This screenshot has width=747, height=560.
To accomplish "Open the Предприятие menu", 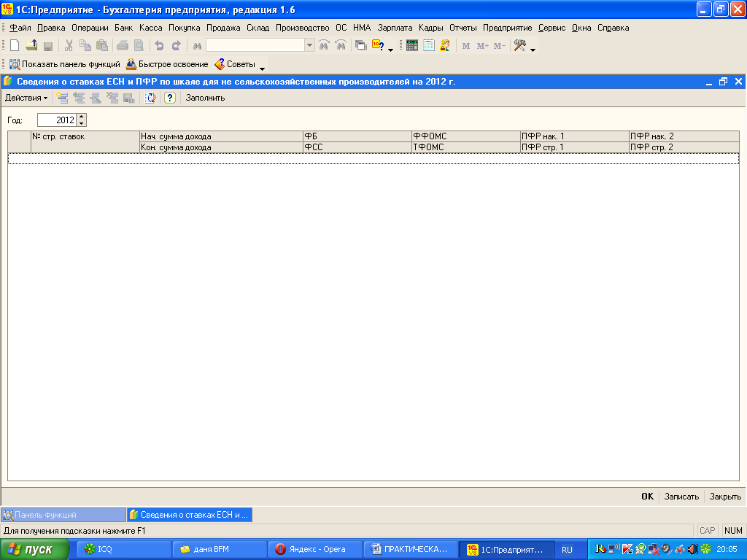I will (508, 28).
